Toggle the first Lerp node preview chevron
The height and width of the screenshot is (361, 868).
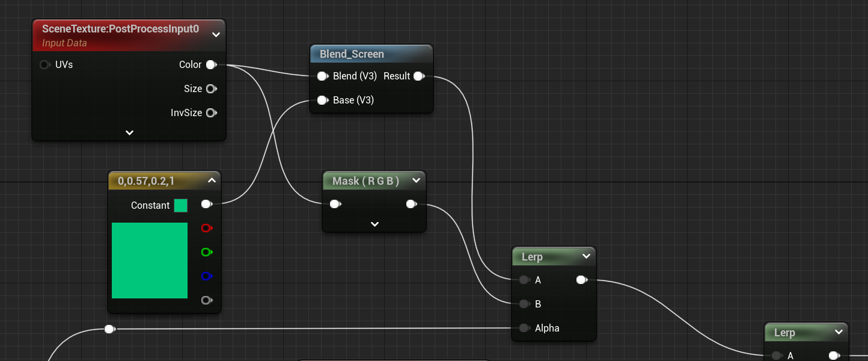point(586,257)
